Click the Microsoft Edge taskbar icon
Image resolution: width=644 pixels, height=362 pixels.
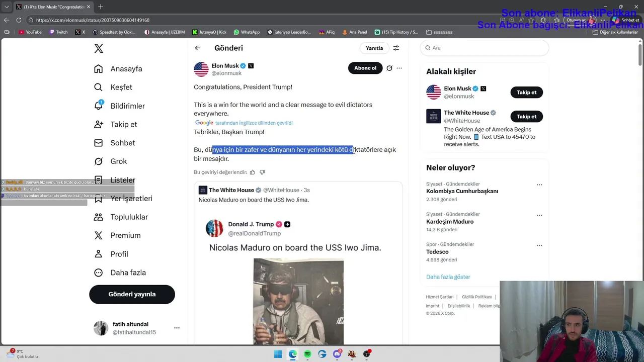(x=292, y=354)
